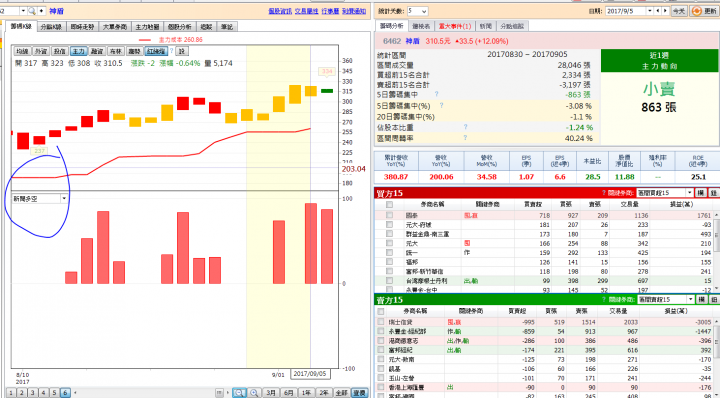The image size is (720, 398).
Task: Check the 國泰 broker row checkbox
Action: coord(389,215)
